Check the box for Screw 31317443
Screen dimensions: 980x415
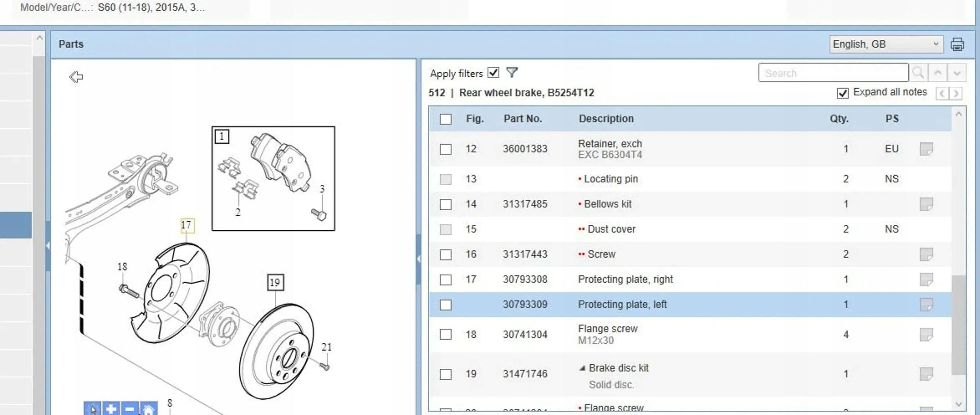pos(446,255)
